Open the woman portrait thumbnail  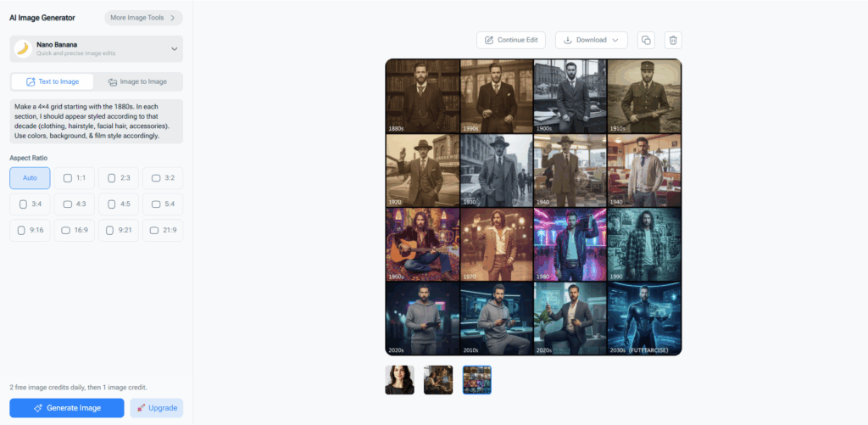pyautogui.click(x=400, y=380)
